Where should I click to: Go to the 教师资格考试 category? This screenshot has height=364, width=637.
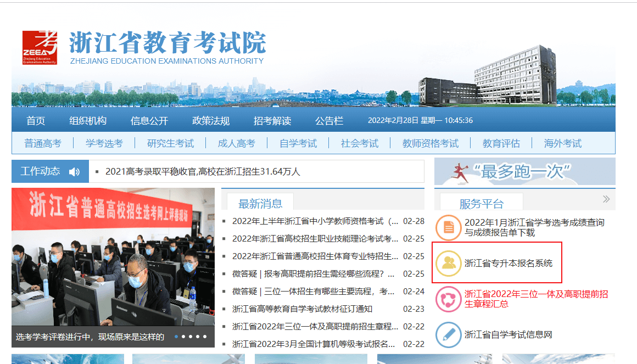pyautogui.click(x=430, y=143)
